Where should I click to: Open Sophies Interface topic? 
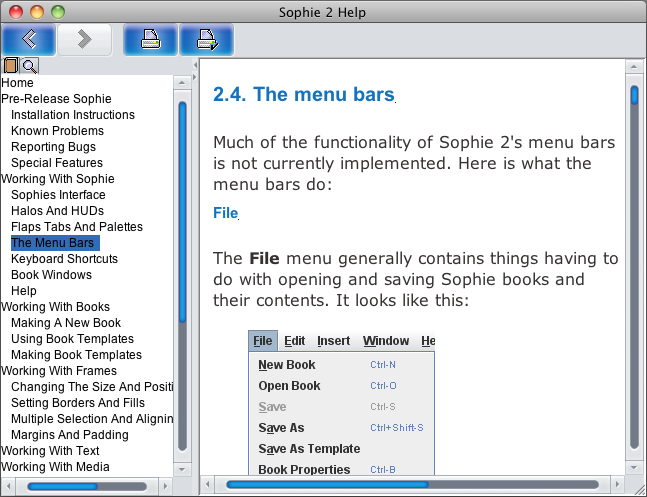[58, 195]
